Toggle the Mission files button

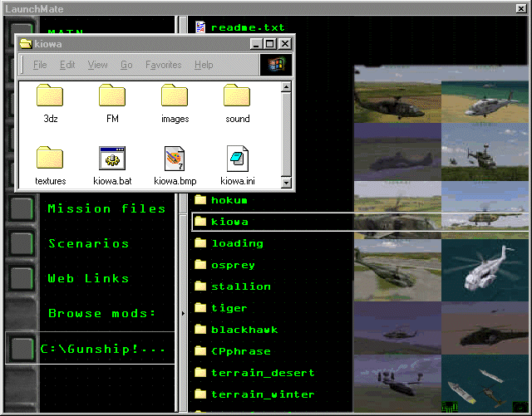pos(22,208)
